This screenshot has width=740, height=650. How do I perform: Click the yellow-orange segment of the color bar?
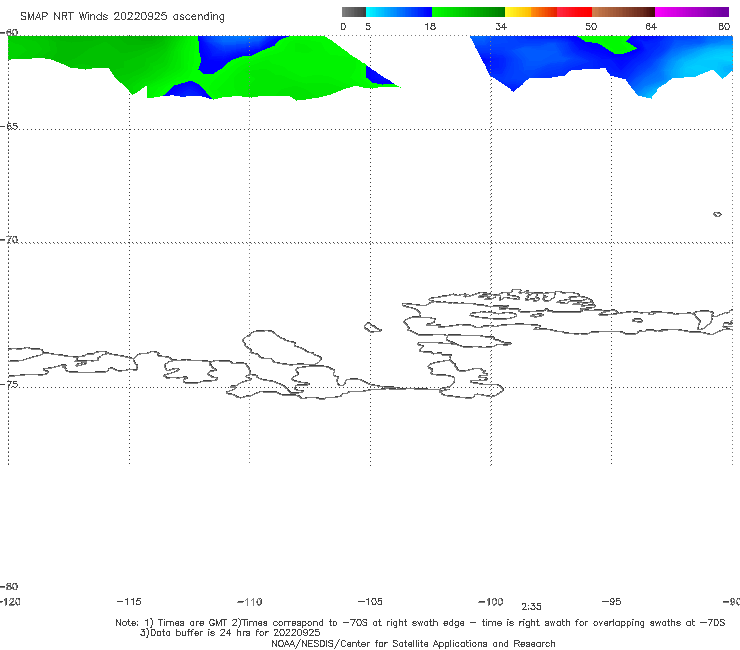coord(531,12)
